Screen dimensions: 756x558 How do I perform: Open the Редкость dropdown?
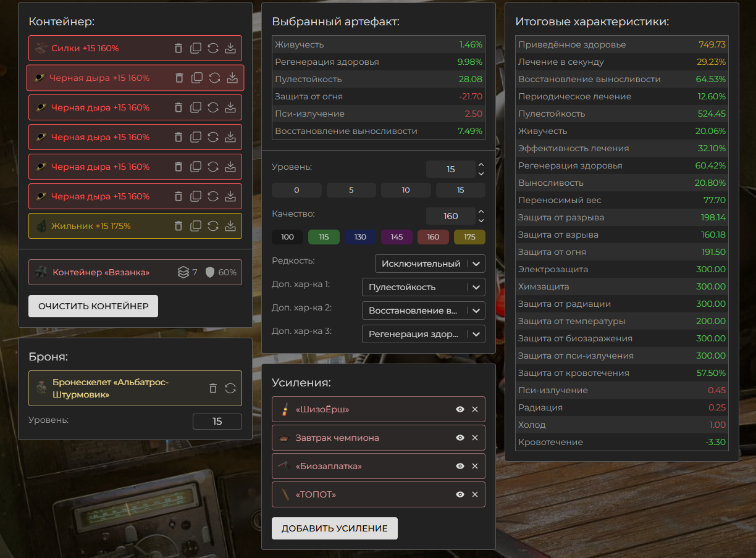click(x=430, y=264)
